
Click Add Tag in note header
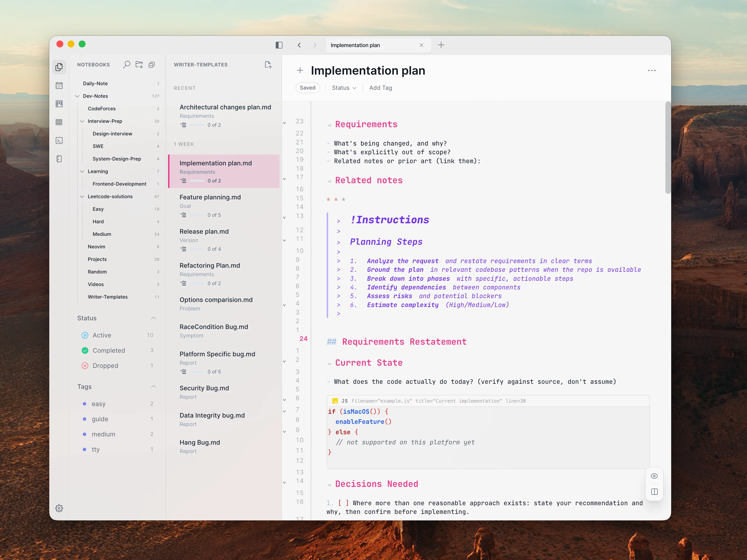coord(381,88)
